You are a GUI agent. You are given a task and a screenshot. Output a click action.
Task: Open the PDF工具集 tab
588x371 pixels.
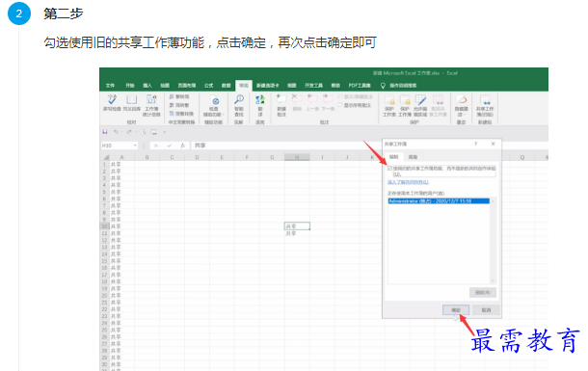click(360, 86)
